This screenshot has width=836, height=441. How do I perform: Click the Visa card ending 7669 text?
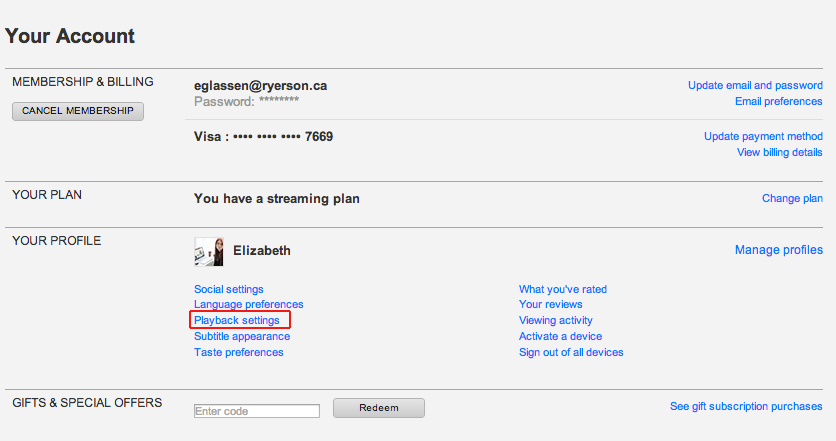[263, 137]
